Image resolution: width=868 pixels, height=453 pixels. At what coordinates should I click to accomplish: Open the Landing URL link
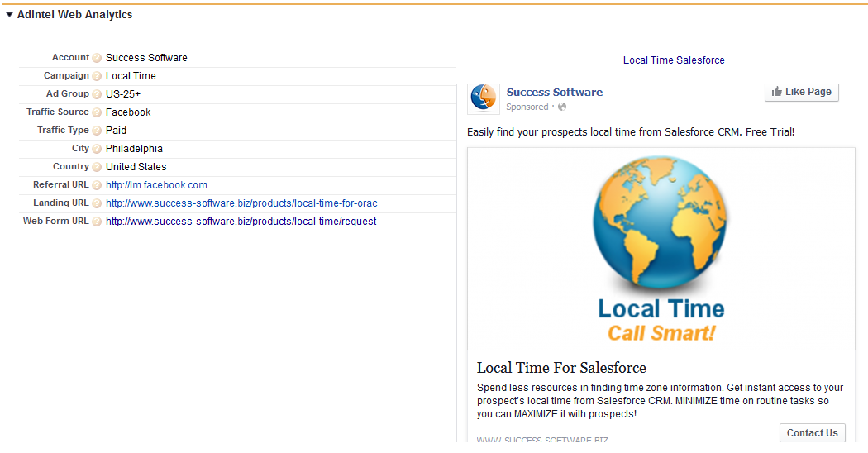coord(241,203)
